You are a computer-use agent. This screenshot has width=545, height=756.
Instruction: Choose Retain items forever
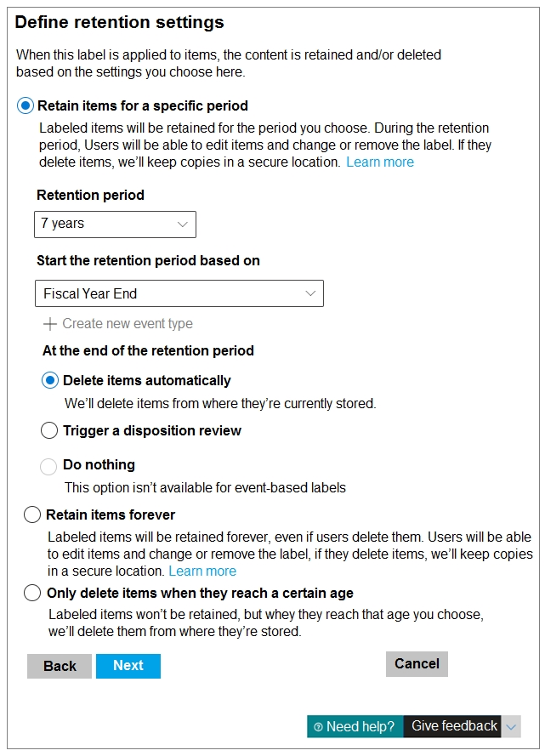click(32, 515)
